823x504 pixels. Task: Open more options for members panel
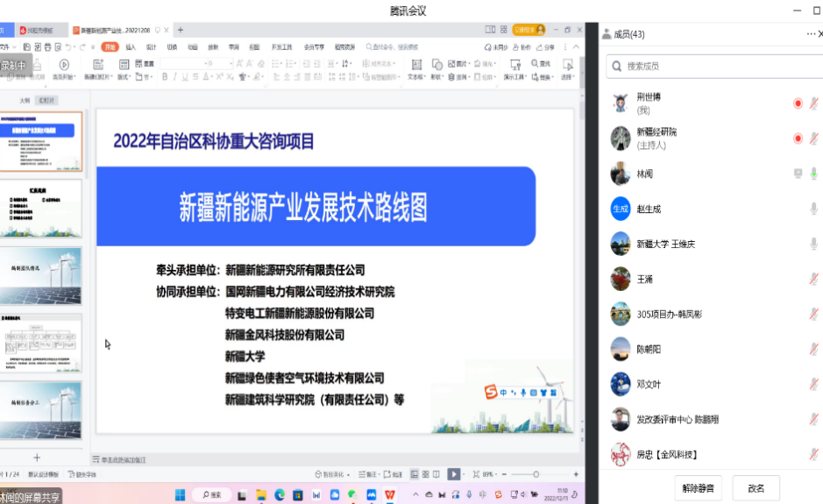coord(811,34)
